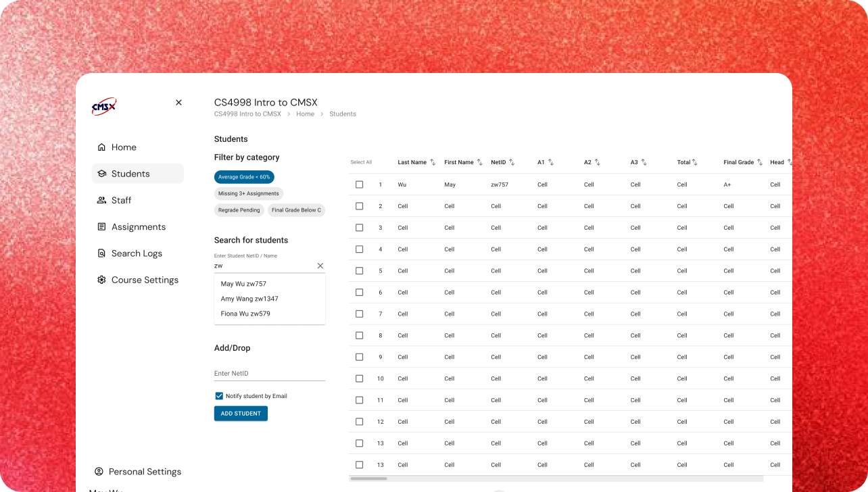Screen dimensions: 868x492
Task: Collapse the sidebar with the X icon
Action: [178, 103]
